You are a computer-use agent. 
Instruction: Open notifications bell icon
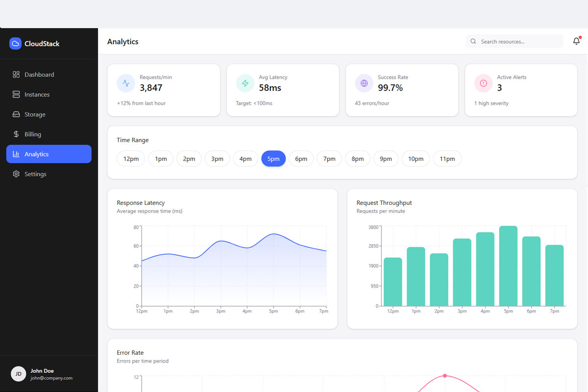tap(576, 42)
